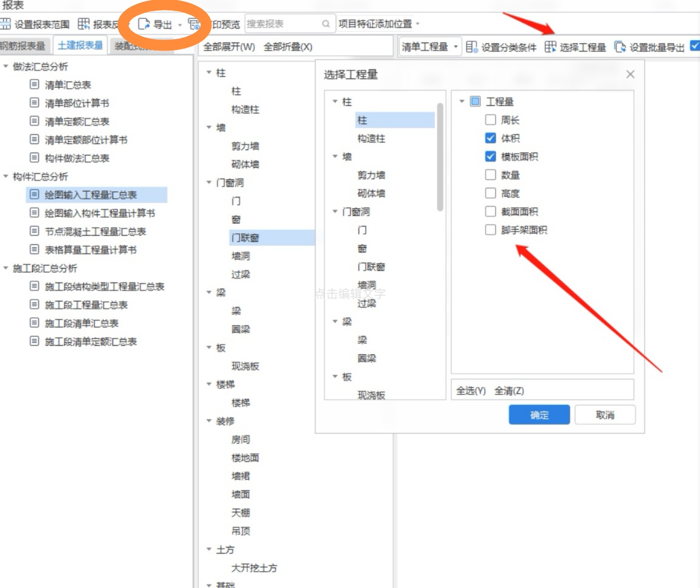This screenshot has height=588, width=700.
Task: Check the 数量 checkbox
Action: coord(490,175)
